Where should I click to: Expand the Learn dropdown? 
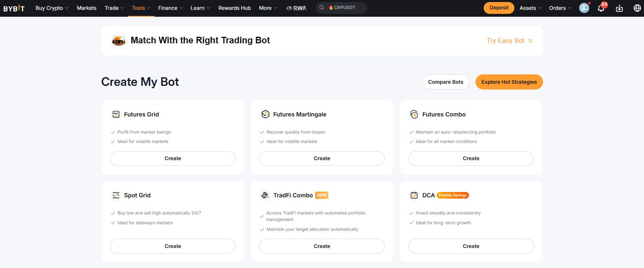(x=200, y=8)
